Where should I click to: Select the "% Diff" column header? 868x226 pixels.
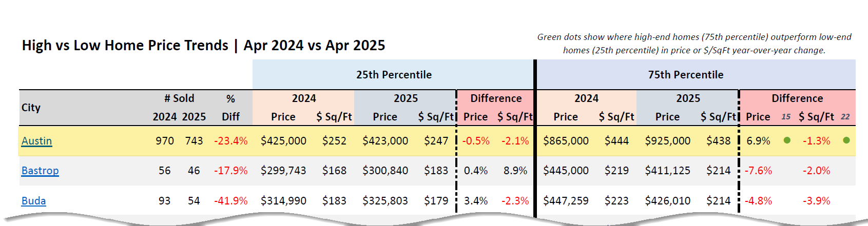230,108
